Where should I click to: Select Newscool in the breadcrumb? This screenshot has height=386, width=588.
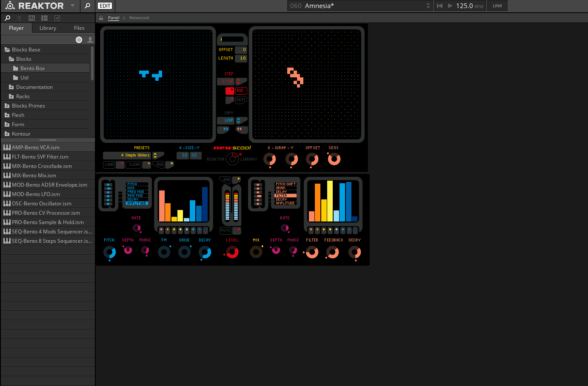139,18
